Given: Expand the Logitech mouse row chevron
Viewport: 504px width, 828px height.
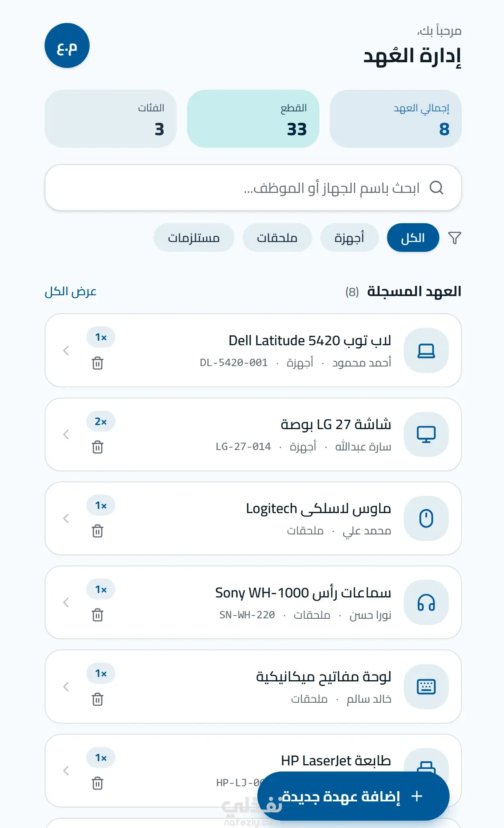Looking at the screenshot, I should coord(66,518).
